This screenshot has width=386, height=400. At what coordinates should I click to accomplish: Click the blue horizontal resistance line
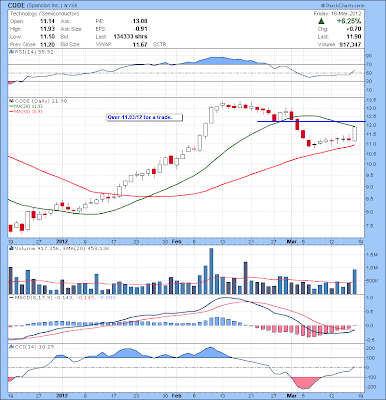311,122
